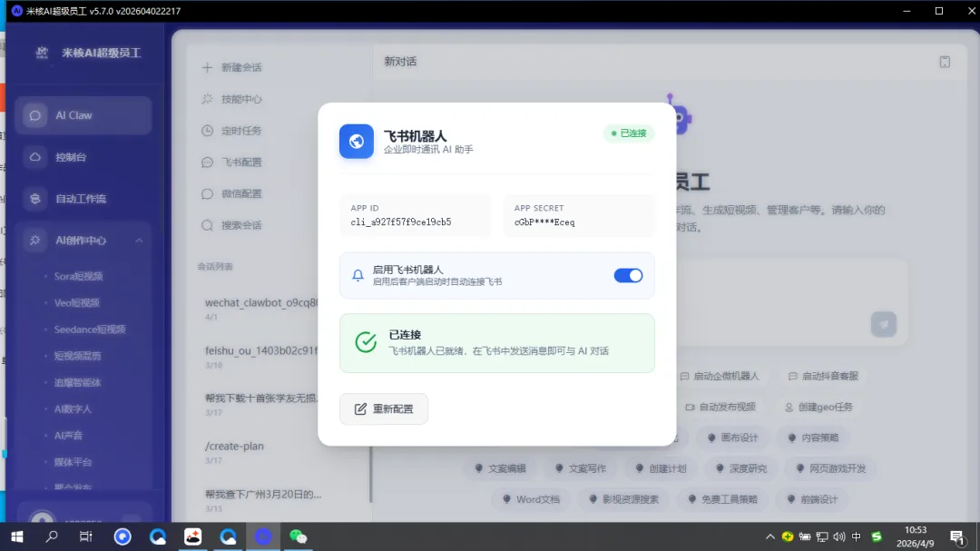Select 控制台 in the sidebar
The width and height of the screenshot is (980, 551).
[x=83, y=158]
